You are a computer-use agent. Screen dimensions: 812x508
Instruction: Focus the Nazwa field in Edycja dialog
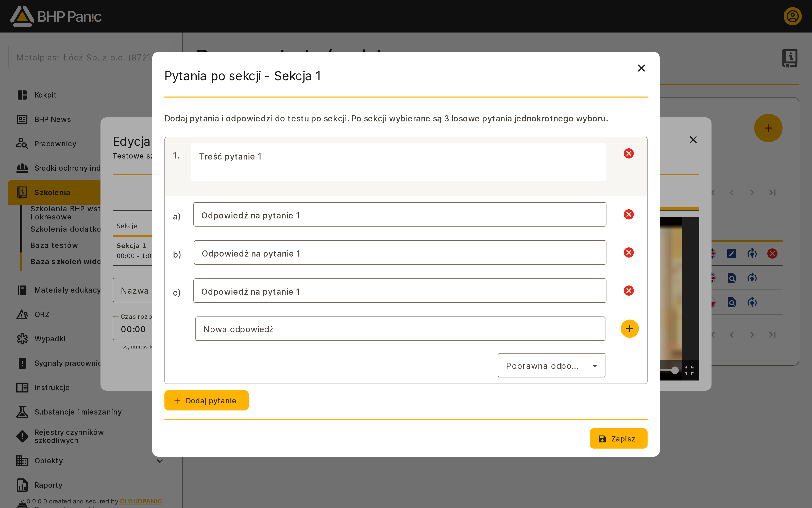[132, 290]
